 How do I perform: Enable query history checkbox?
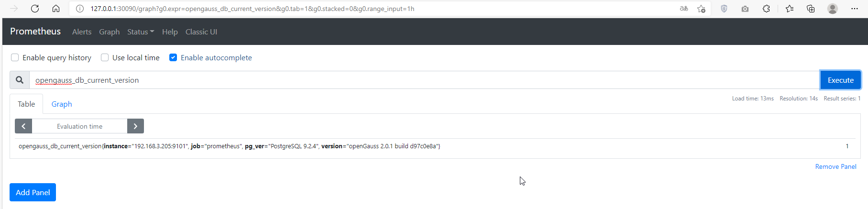[15, 57]
